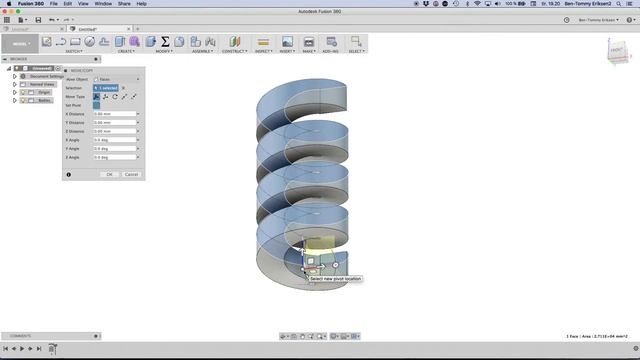Expand the Origin tree node

click(15, 92)
